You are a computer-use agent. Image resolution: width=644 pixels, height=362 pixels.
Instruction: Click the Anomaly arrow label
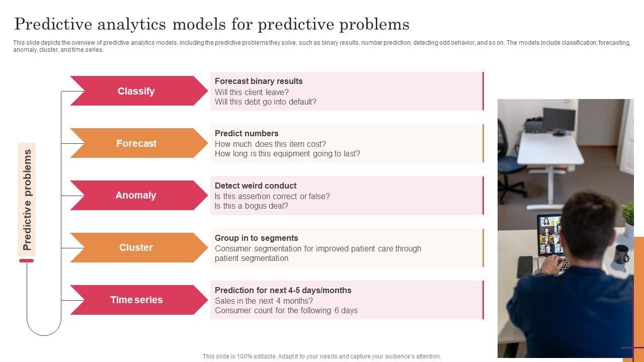[x=136, y=196]
